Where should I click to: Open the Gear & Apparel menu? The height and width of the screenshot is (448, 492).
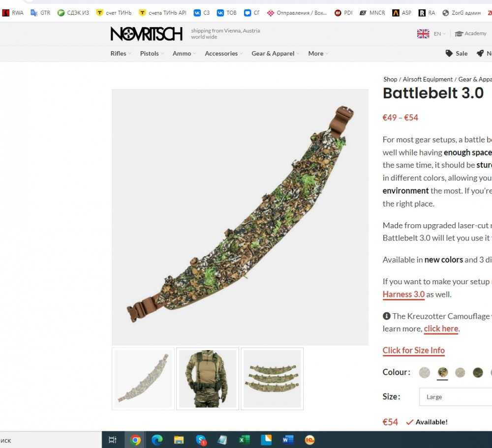[275, 53]
